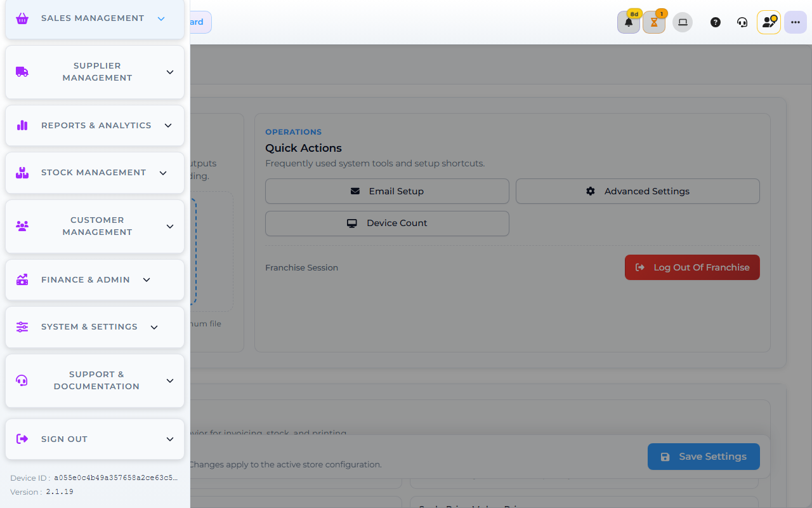Viewport: 812px width, 508px height.
Task: Select the Sign Out menu label
Action: [x=65, y=439]
